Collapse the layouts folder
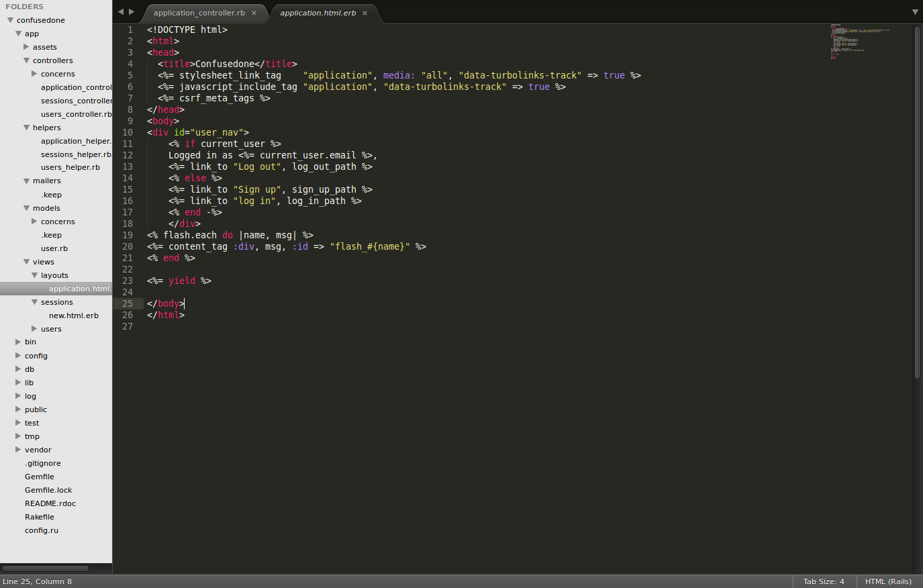Image resolution: width=923 pixels, height=588 pixels. click(x=35, y=275)
